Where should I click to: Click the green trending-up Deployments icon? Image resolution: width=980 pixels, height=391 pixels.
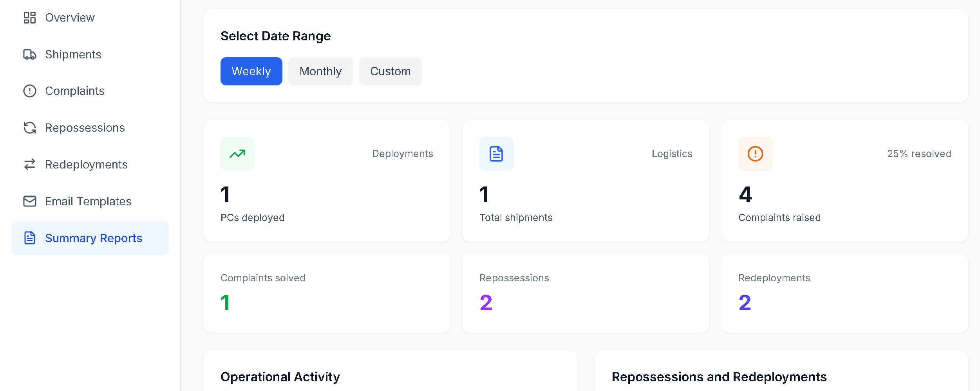(237, 154)
